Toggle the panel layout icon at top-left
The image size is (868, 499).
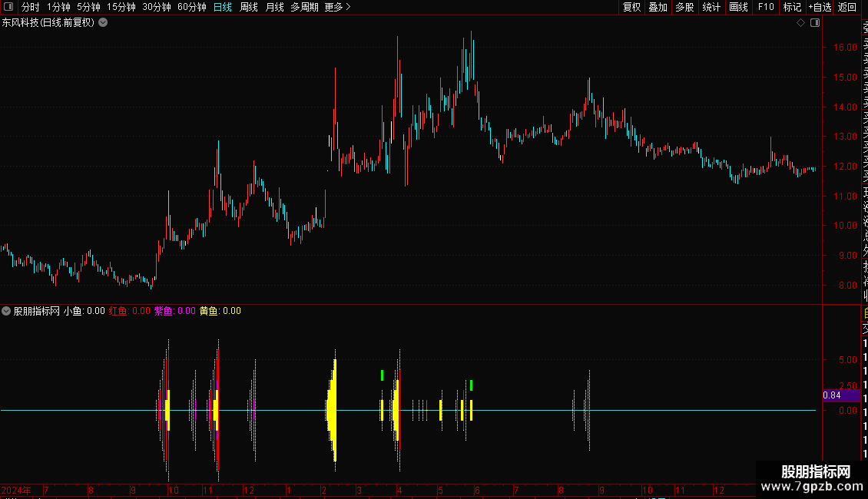[x=8, y=7]
